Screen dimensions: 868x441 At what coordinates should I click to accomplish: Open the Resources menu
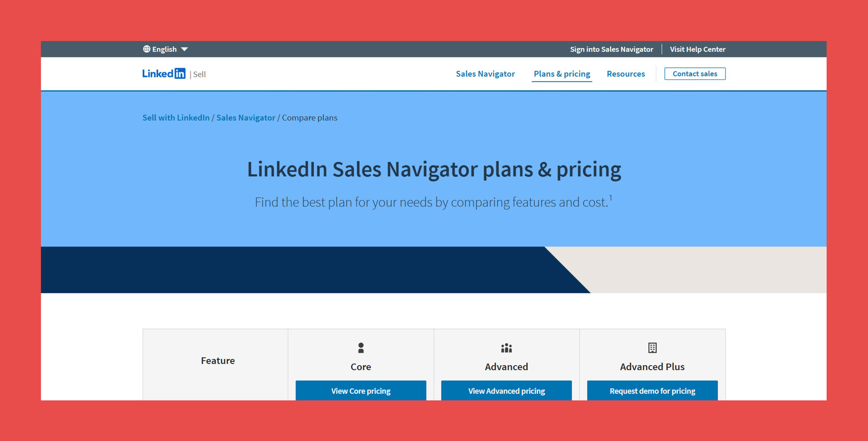pyautogui.click(x=625, y=73)
